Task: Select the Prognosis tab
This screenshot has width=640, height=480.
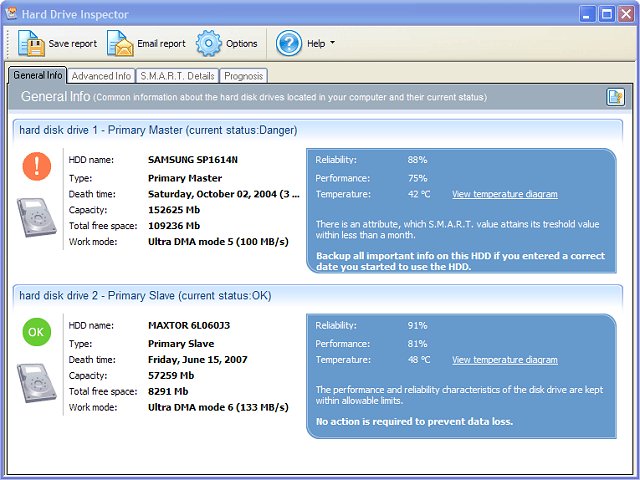Action: (243, 76)
